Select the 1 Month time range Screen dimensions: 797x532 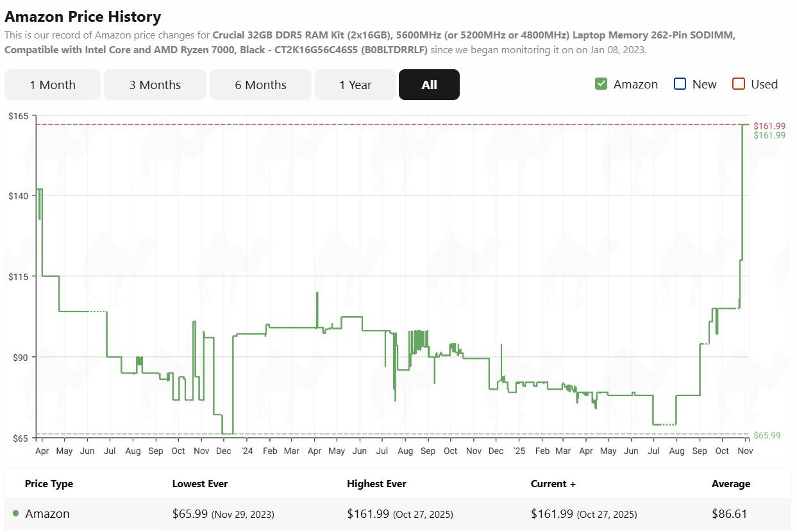[53, 85]
